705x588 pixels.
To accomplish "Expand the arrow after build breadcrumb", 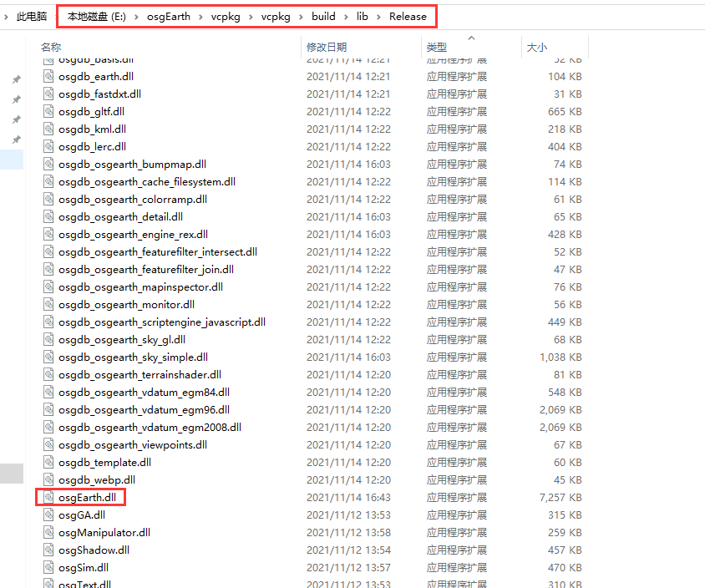I will [x=346, y=17].
